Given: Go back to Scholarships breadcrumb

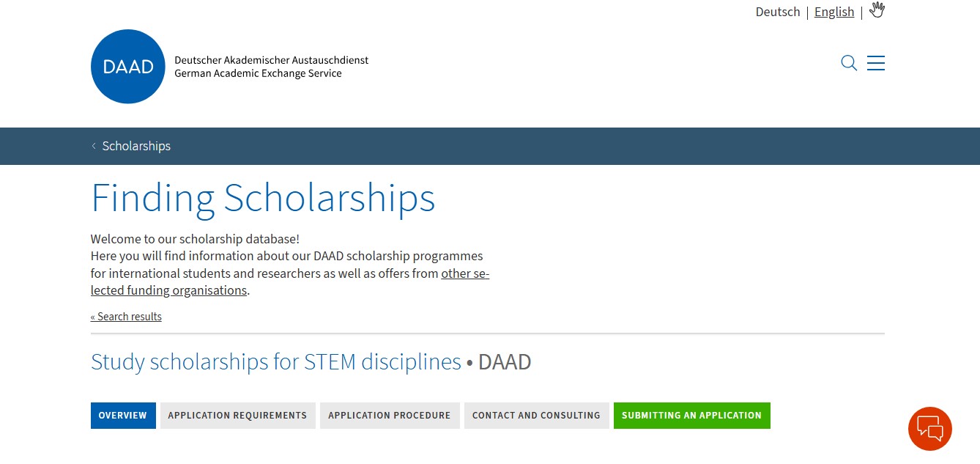Looking at the screenshot, I should [x=136, y=146].
